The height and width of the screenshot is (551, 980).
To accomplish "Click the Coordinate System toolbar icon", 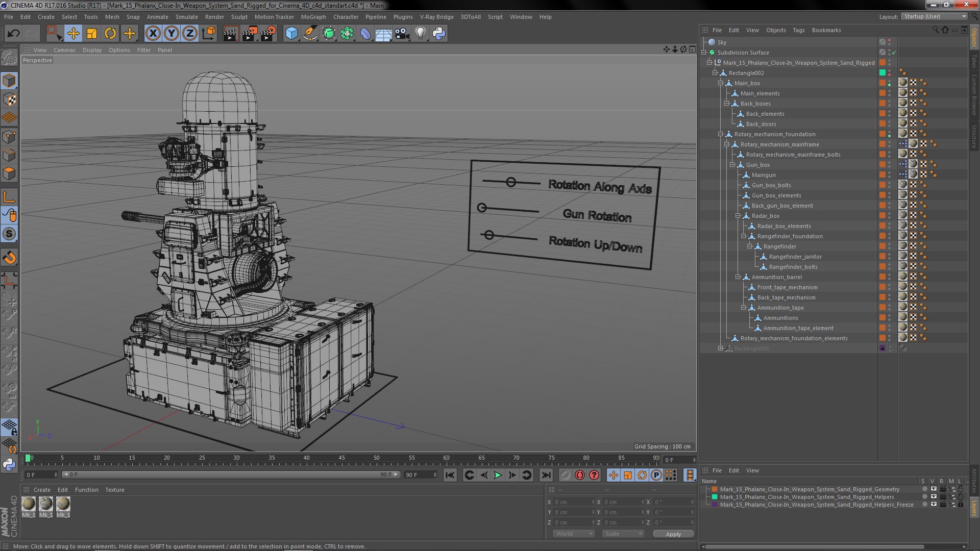I will [209, 34].
